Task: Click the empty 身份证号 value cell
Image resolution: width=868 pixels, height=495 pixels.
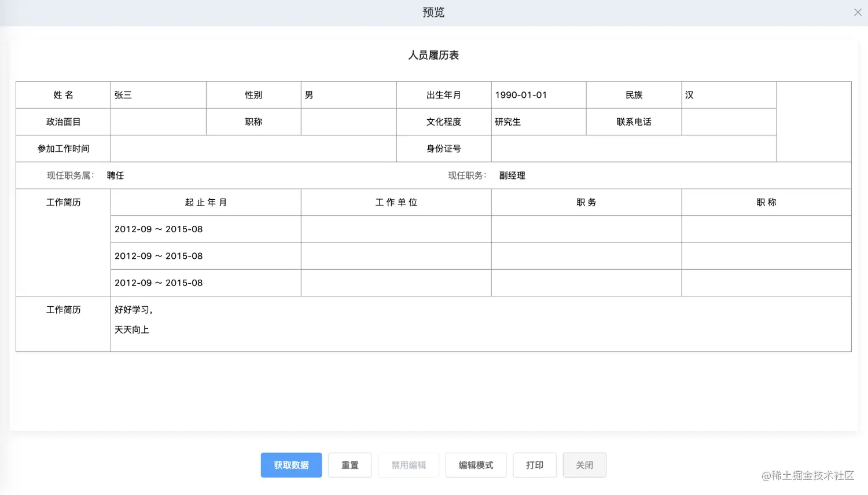Action: pos(634,149)
